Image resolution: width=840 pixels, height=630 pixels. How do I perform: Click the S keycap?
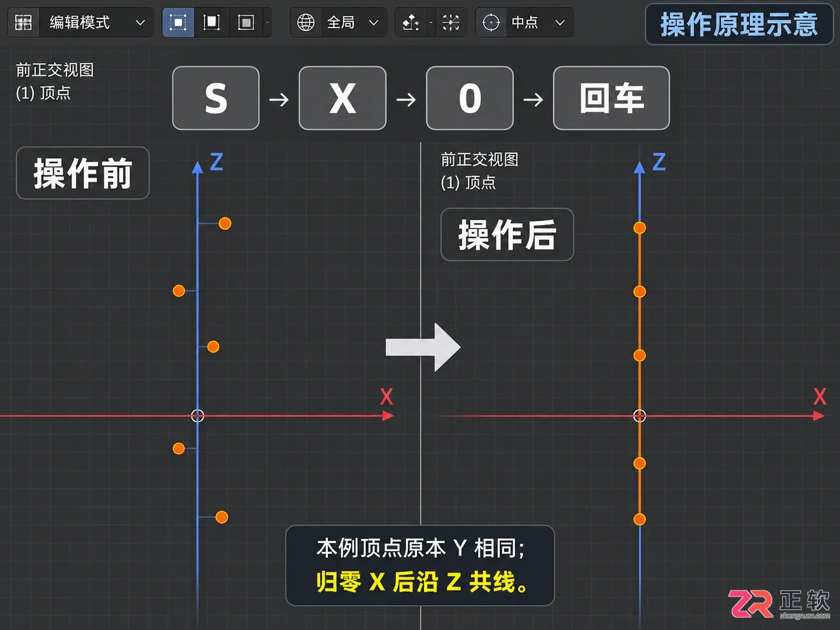(x=216, y=98)
